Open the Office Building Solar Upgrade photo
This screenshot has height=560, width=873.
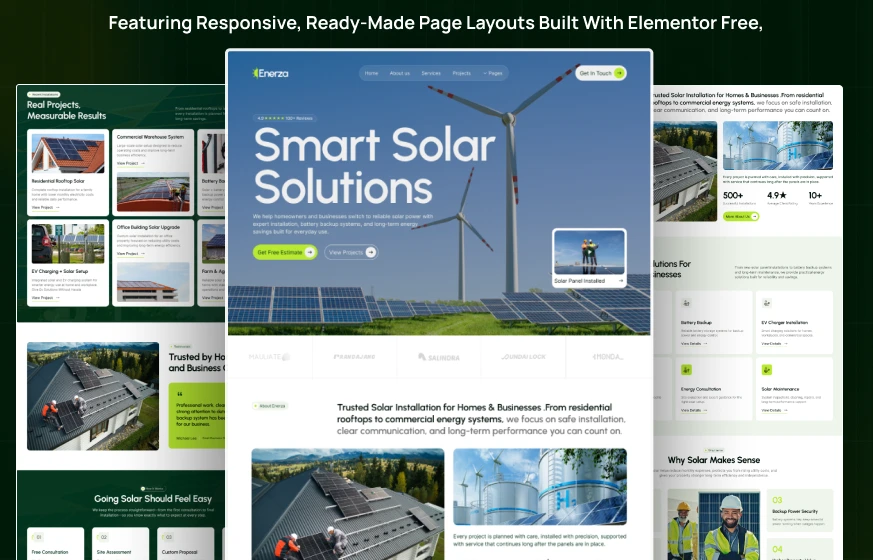click(x=153, y=283)
